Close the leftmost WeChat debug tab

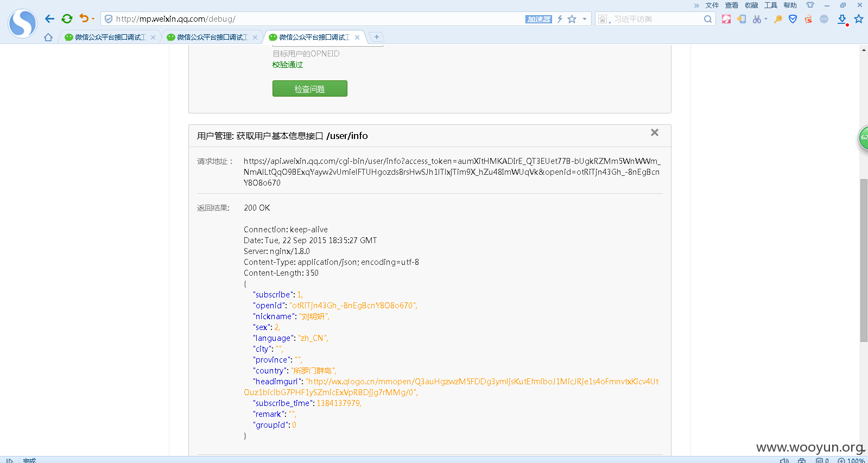click(x=153, y=37)
